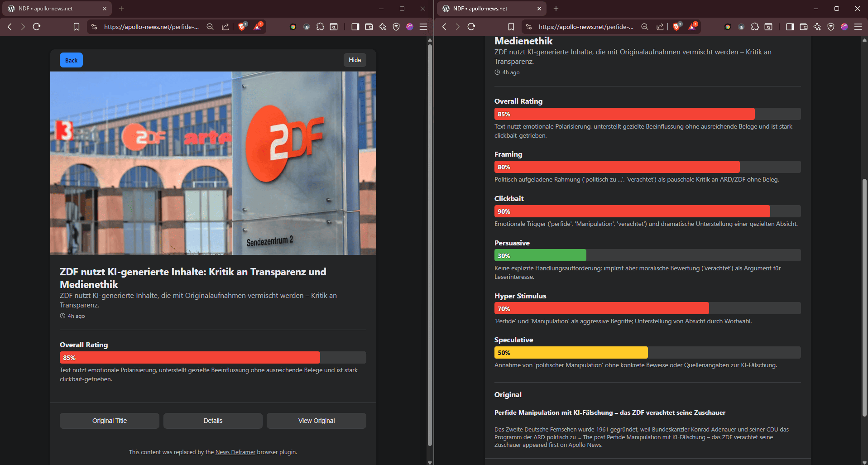Click Brave Shields icon in left window
Viewport: 868px width, 465px height.
(x=242, y=27)
